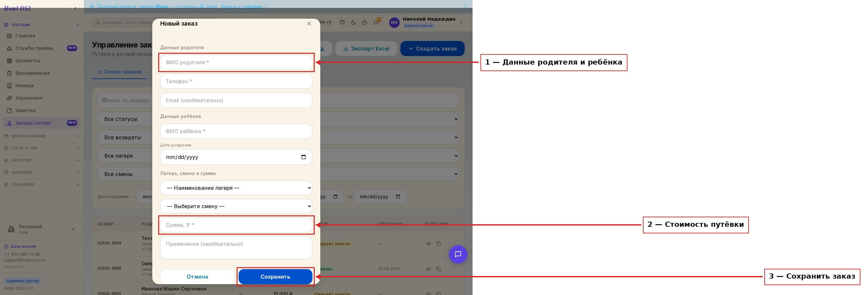View order #2026-0003 using the eye icon
868x295 pixels.
(428, 244)
